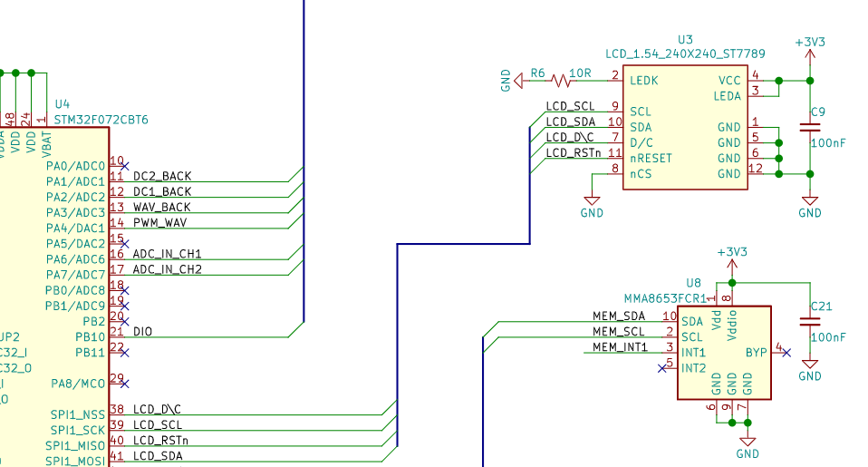
Task: Select the C9 capacitor symbol
Action: click(810, 128)
